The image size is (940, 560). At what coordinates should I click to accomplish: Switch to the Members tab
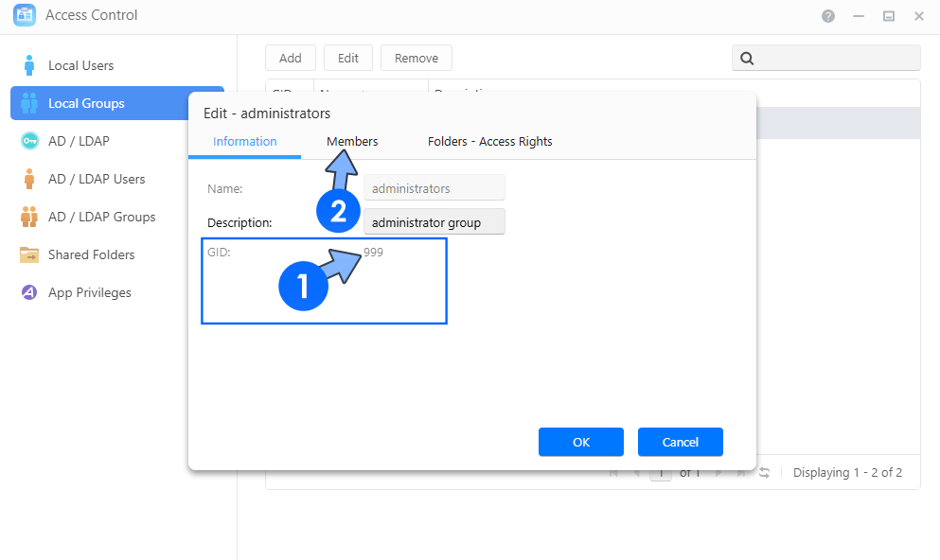pos(352,141)
